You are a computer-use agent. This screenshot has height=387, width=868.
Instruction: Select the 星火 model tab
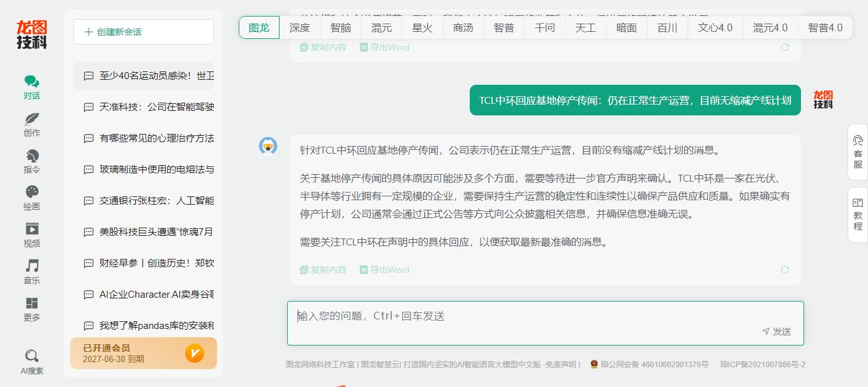tap(423, 27)
